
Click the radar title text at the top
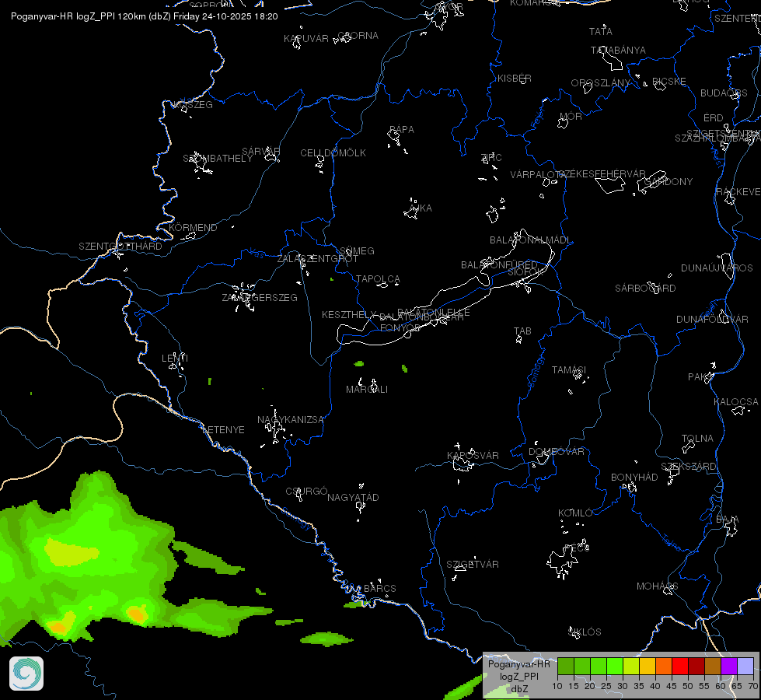[144, 16]
